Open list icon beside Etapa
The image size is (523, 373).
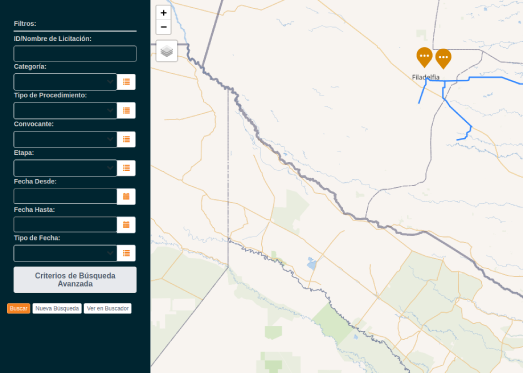126,168
